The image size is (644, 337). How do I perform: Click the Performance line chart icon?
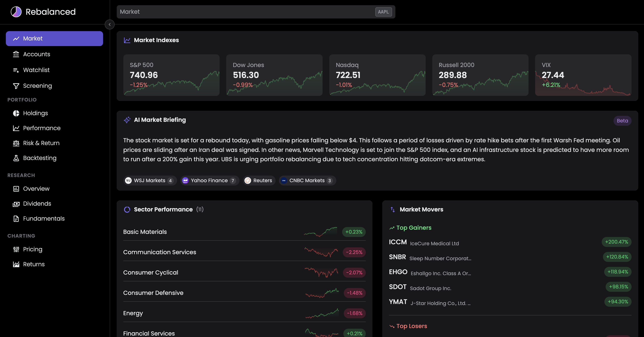(16, 128)
